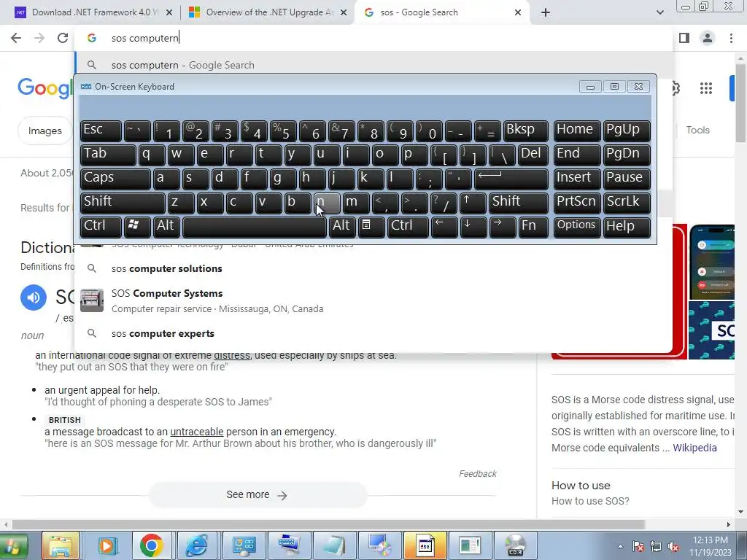Screen dimensions: 747x560
Task: Toggle the Fn key on On-Screen Keyboard
Action: click(x=533, y=227)
